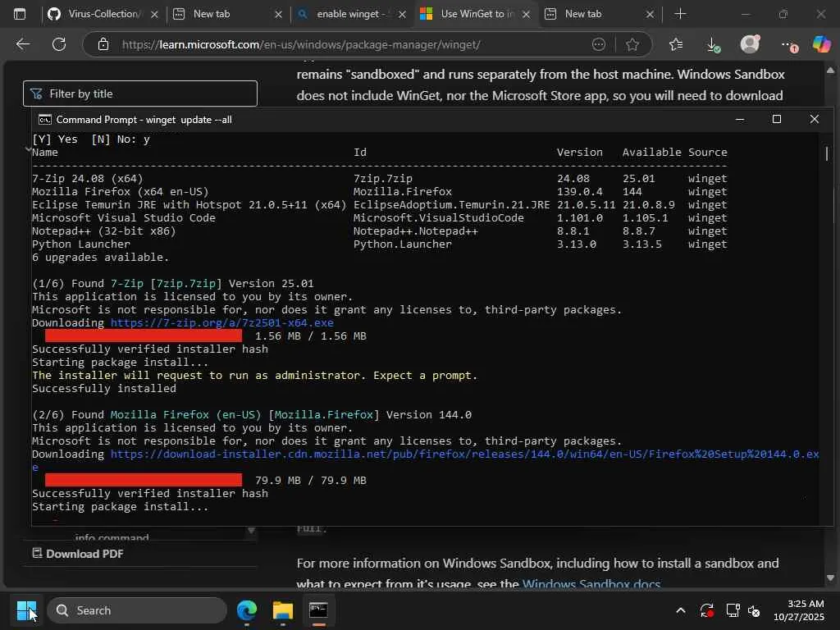Open the clock showing 3:25 AM
The image size is (840, 630).
799,610
